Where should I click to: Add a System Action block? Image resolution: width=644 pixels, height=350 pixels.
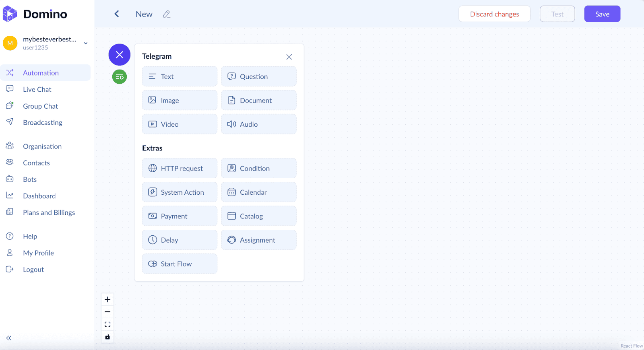tap(180, 192)
